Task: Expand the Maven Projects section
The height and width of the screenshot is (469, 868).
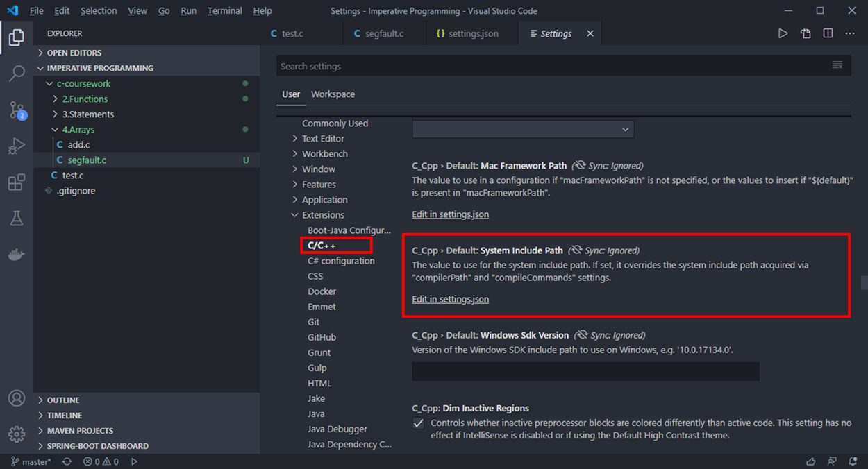Action: [x=147, y=431]
